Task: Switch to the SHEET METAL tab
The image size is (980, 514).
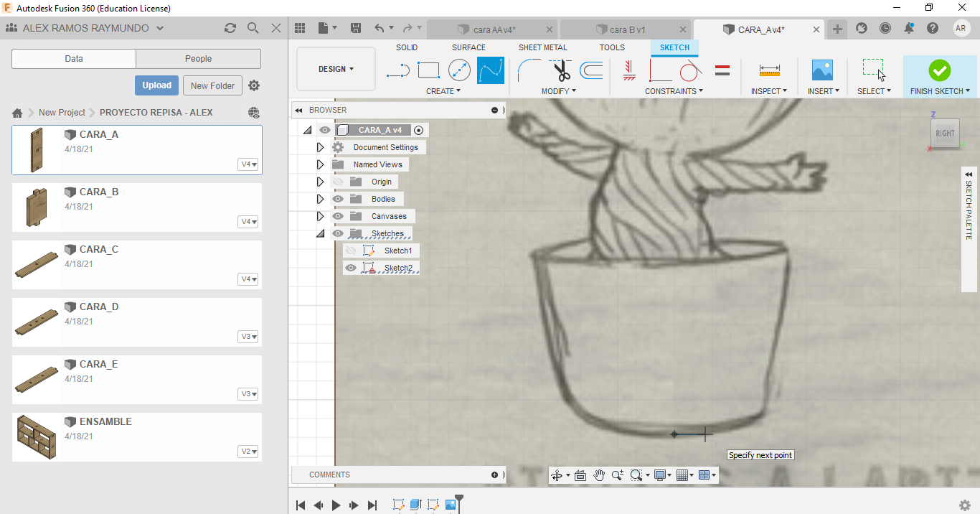Action: [x=542, y=47]
